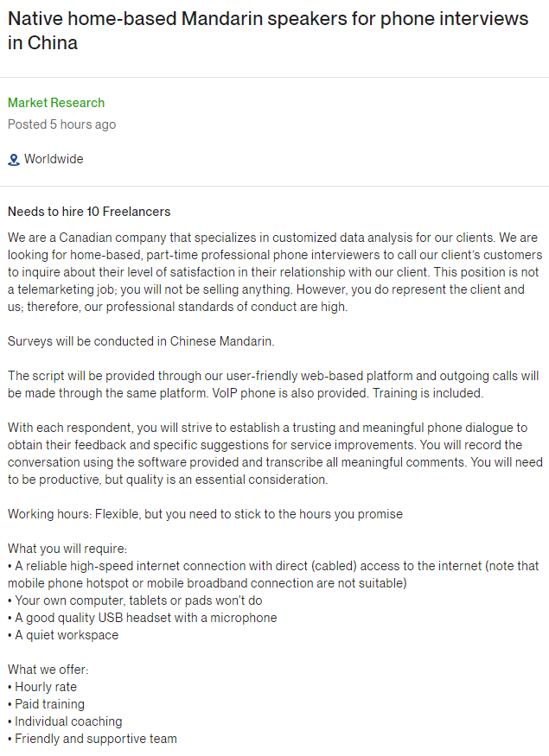549x756 pixels.
Task: Click the "Hourly rate" bullet
Action: pyautogui.click(x=45, y=687)
